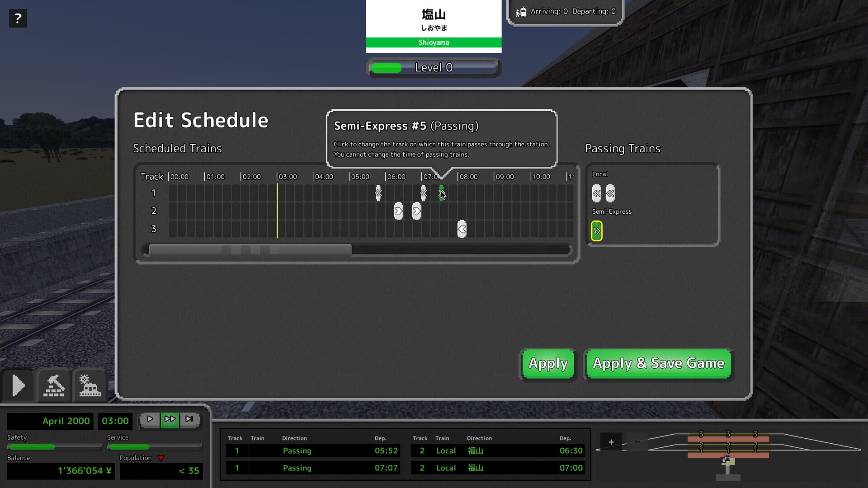Select the first Local icon under Passing Trains
The height and width of the screenshot is (488, 868).
[596, 193]
